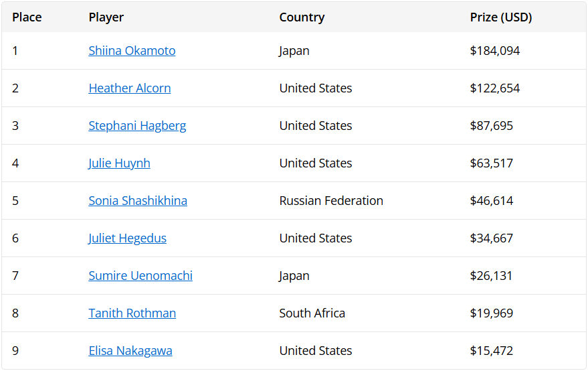Select the South Africa country cell

312,313
